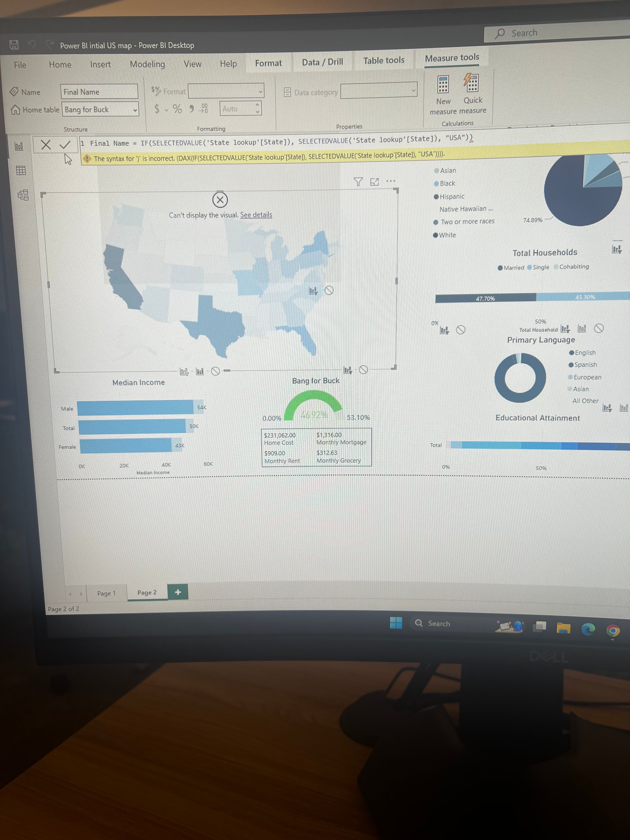Open the Data / Drill tab
The height and width of the screenshot is (840, 630).
coord(322,62)
